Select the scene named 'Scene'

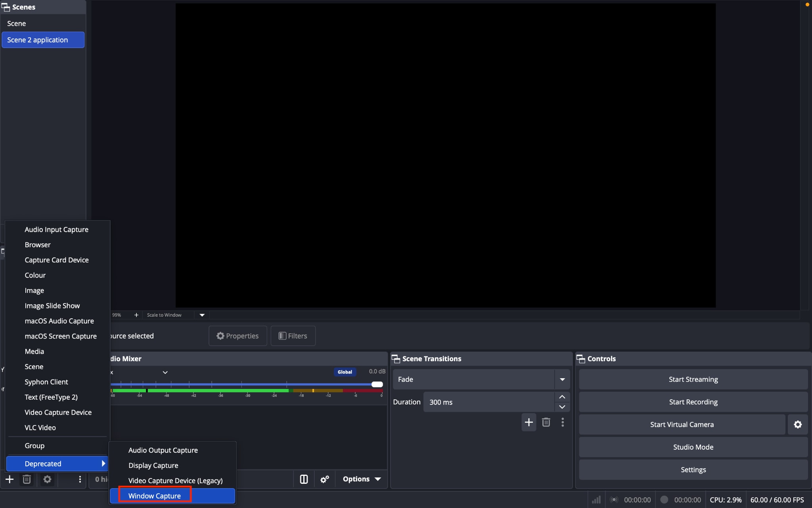(43, 23)
